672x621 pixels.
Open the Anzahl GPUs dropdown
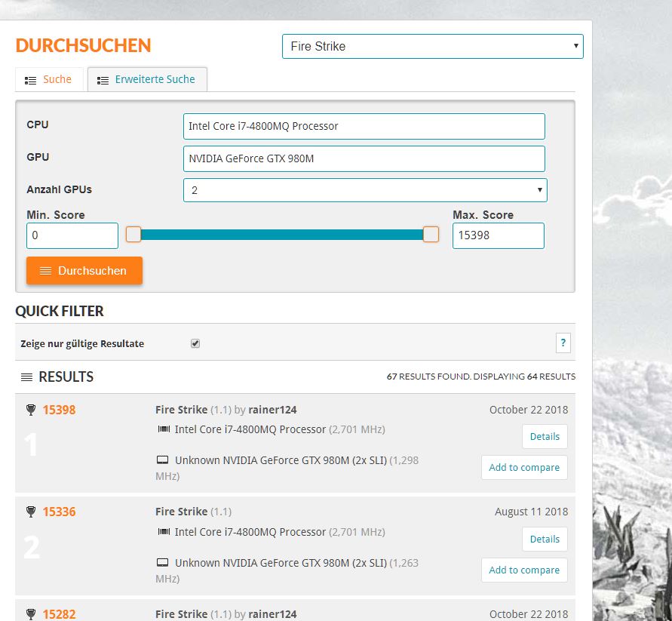click(365, 190)
